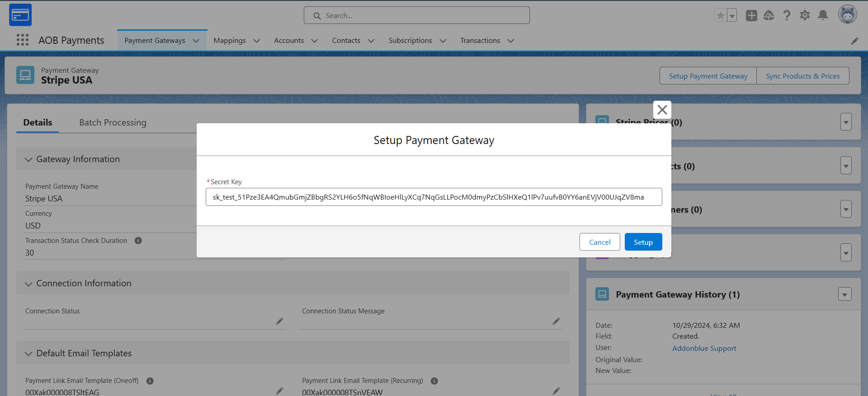Click the Trailhead guidance cloud icon
This screenshot has width=868, height=396.
click(x=769, y=15)
